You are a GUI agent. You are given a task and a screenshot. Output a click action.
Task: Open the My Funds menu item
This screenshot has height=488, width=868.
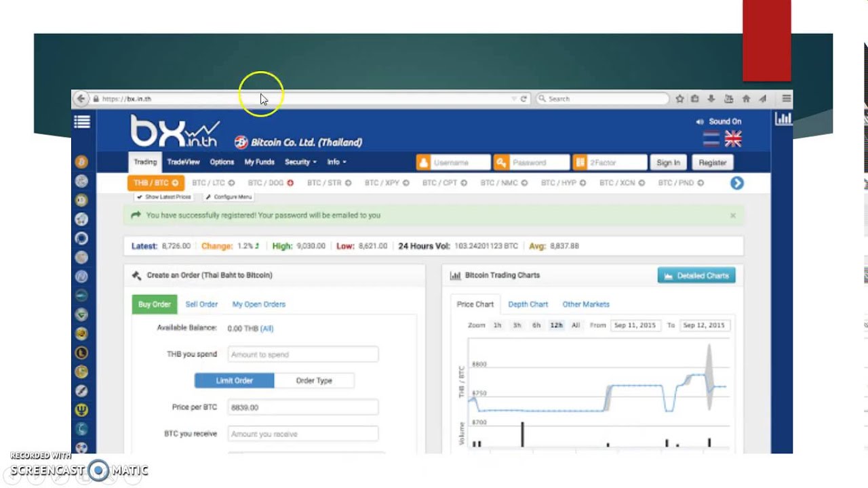(x=259, y=162)
